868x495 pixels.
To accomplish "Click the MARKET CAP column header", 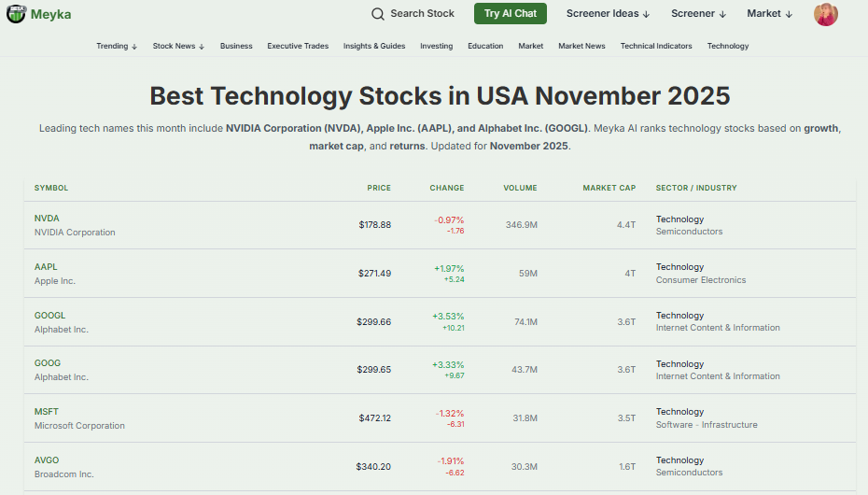I will [609, 189].
